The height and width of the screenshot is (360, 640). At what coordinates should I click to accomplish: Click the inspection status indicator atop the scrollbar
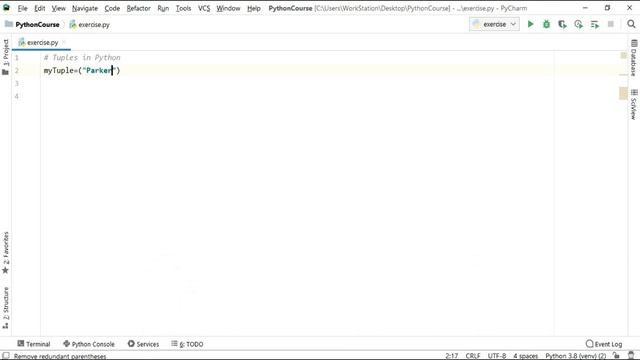pos(623,56)
